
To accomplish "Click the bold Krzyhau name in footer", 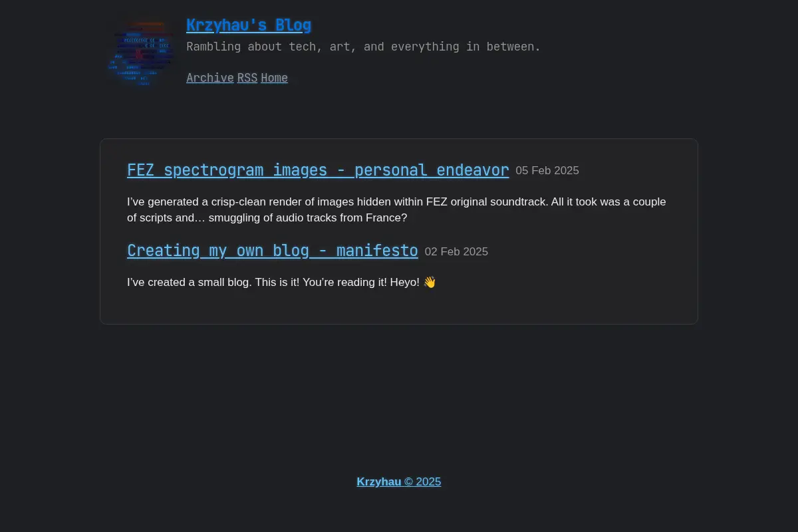I will 379,482.
